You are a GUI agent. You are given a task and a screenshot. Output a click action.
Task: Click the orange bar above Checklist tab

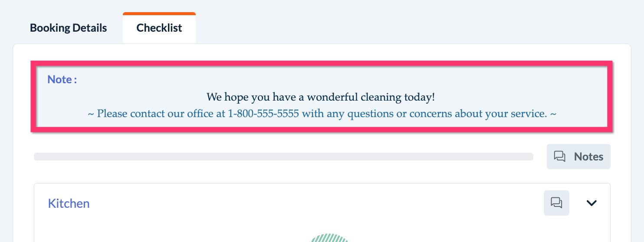(159, 13)
